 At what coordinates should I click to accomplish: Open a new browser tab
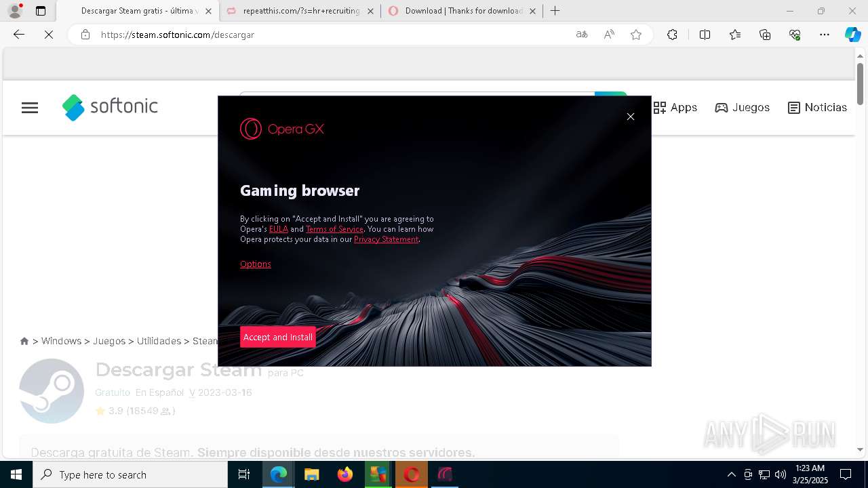[555, 11]
